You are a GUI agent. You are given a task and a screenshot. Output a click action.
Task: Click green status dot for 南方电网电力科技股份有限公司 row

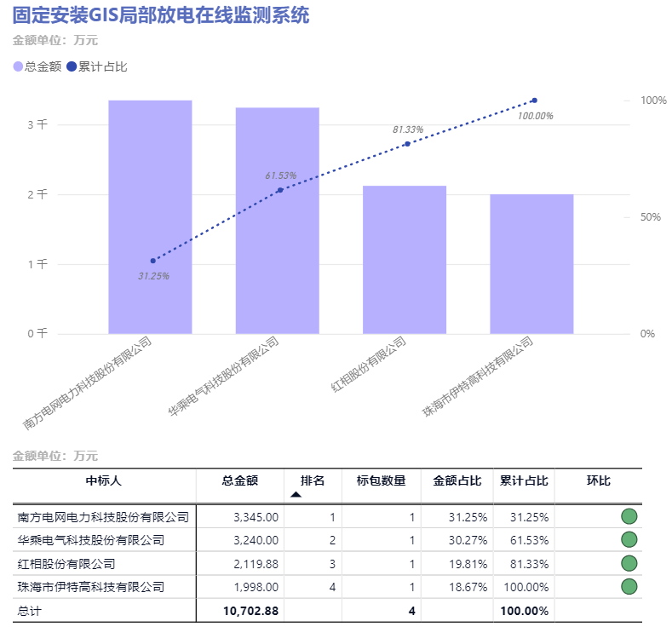click(x=629, y=516)
